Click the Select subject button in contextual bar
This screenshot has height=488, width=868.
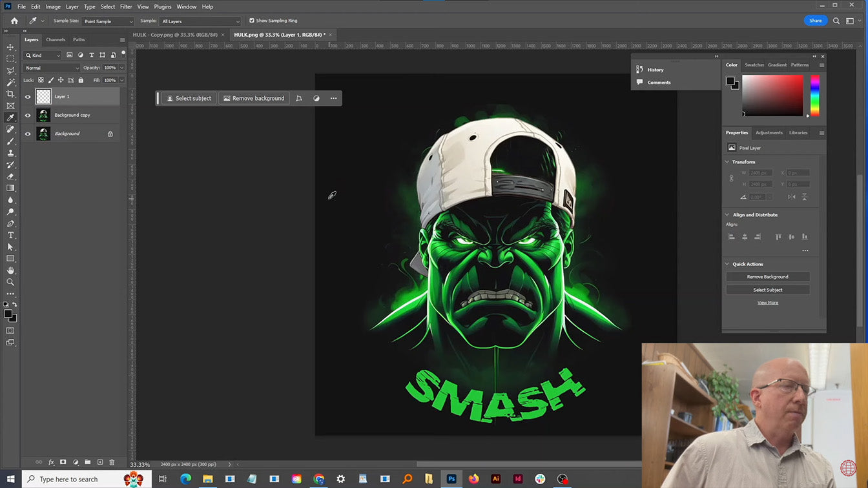pos(189,98)
